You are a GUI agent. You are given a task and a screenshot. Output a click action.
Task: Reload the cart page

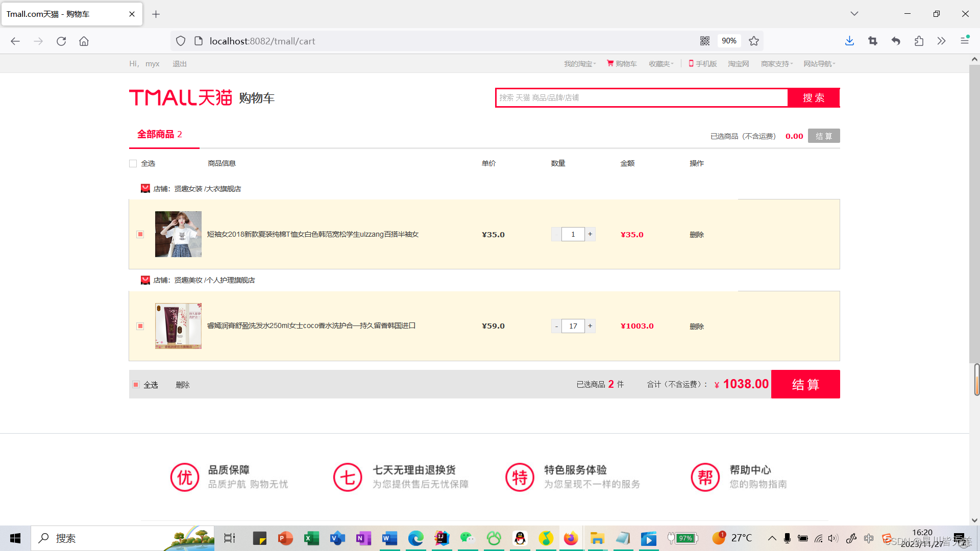(x=61, y=41)
